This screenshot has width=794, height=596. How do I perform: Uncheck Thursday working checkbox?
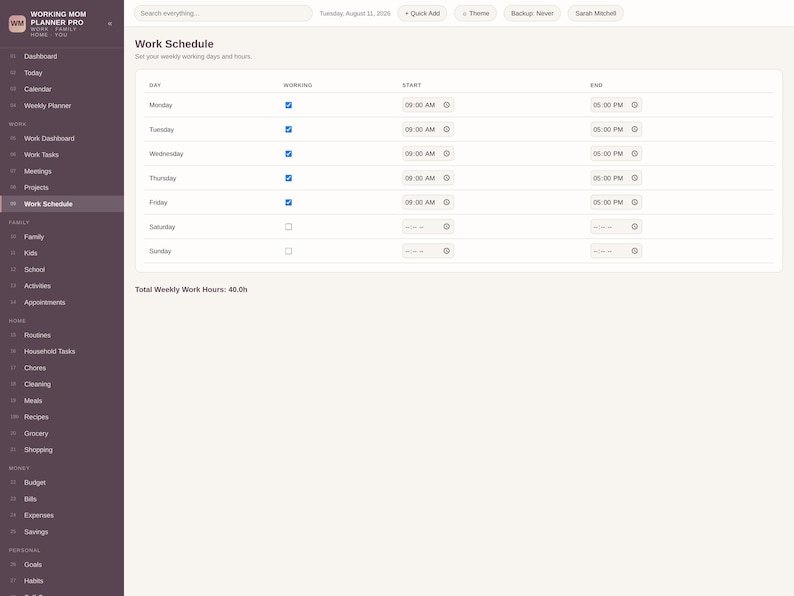click(x=289, y=178)
